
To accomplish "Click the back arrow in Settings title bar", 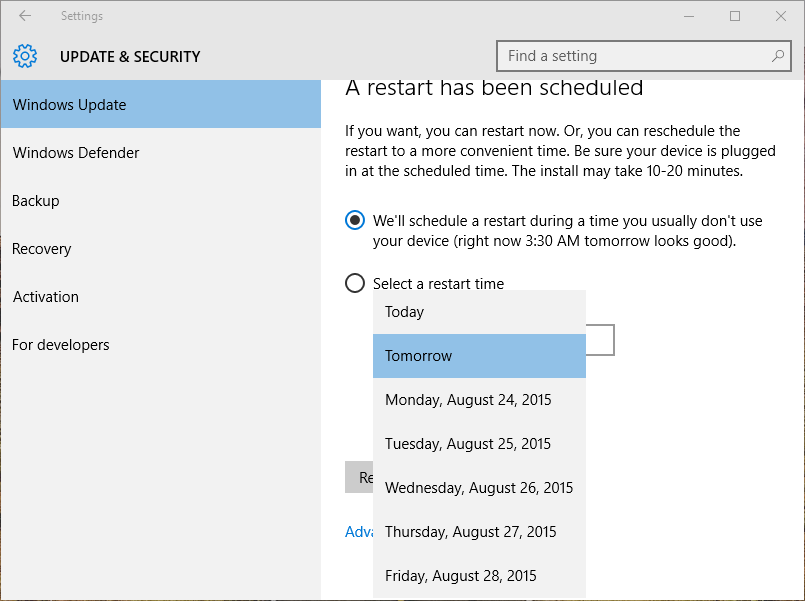I will pos(25,16).
